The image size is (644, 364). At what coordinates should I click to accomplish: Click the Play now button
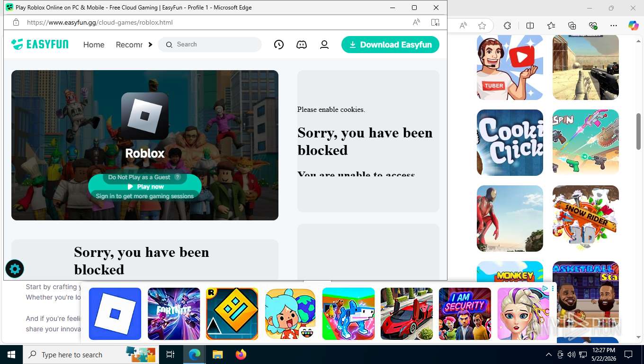[x=145, y=187]
